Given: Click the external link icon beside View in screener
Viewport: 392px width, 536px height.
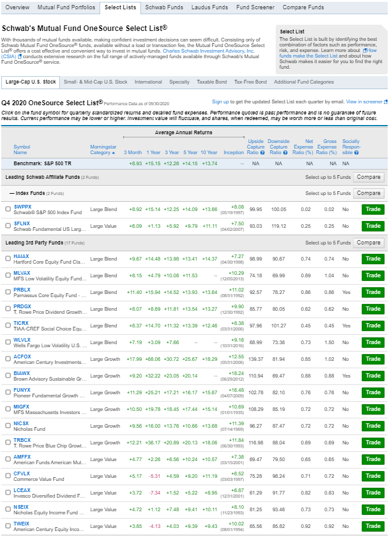Looking at the screenshot, I should 386,102.
